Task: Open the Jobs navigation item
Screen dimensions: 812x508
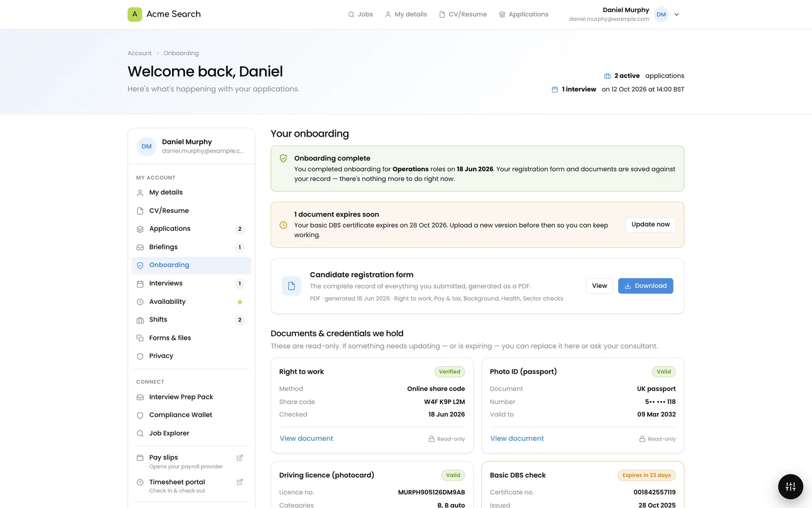Action: (360, 14)
